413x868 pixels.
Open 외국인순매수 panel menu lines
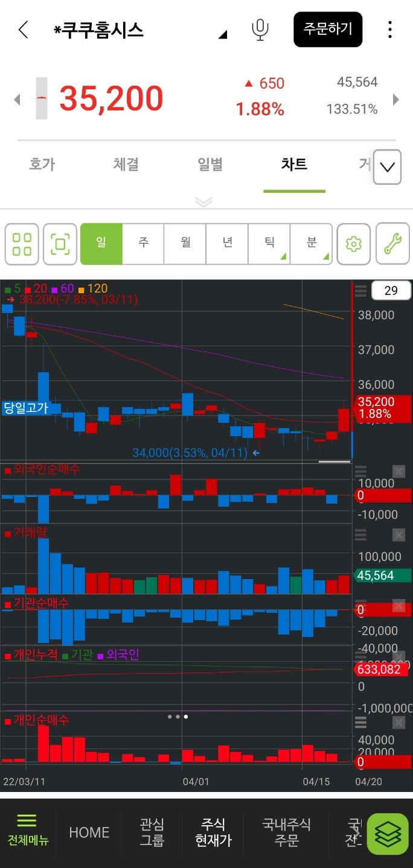coord(360,471)
